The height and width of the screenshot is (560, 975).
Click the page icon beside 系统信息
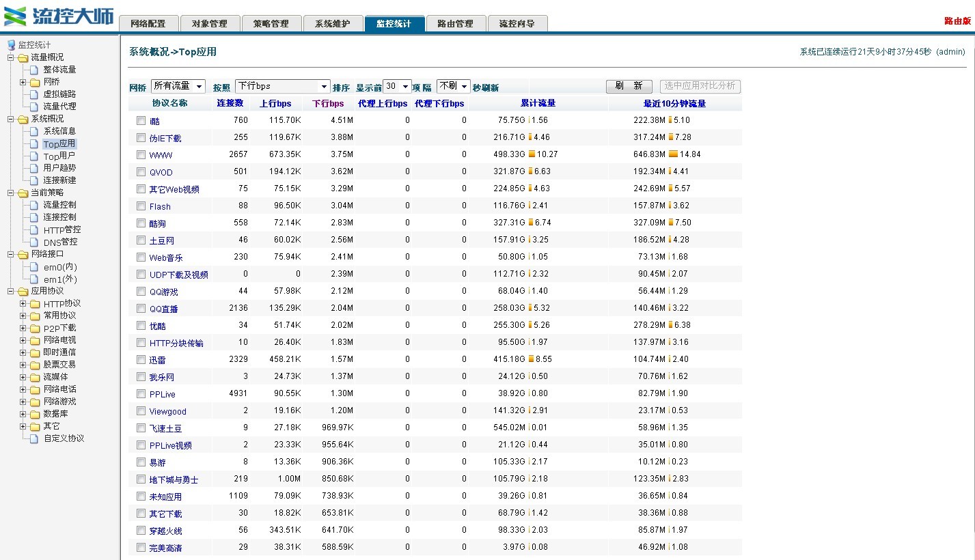pos(35,131)
